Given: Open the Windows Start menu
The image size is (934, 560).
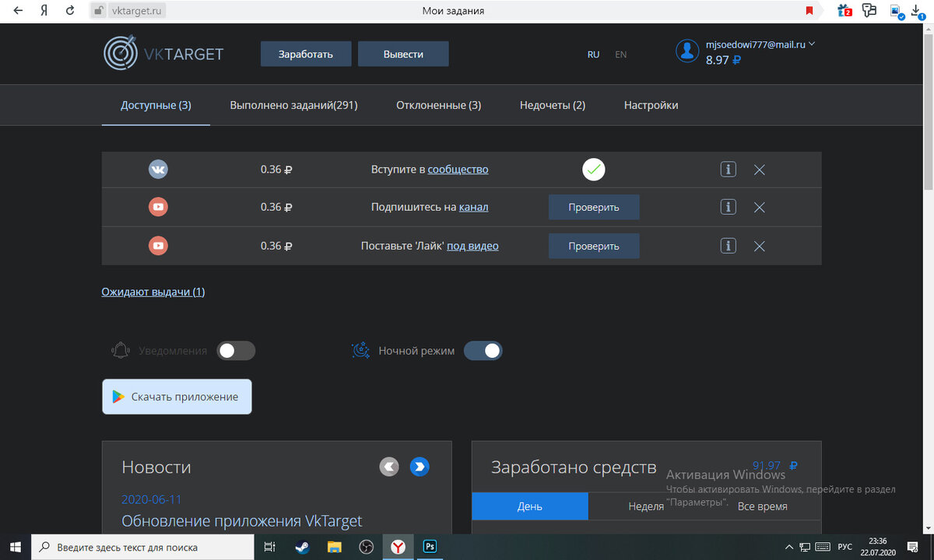Looking at the screenshot, I should pyautogui.click(x=16, y=547).
